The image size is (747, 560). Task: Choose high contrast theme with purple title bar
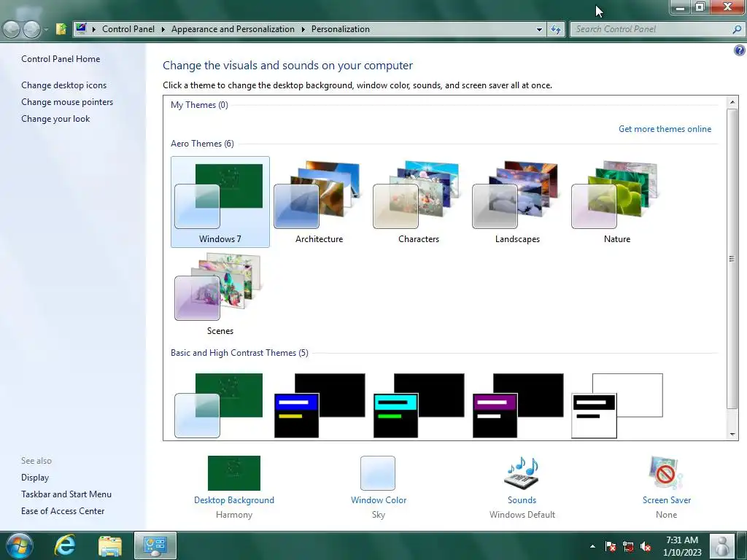point(518,405)
